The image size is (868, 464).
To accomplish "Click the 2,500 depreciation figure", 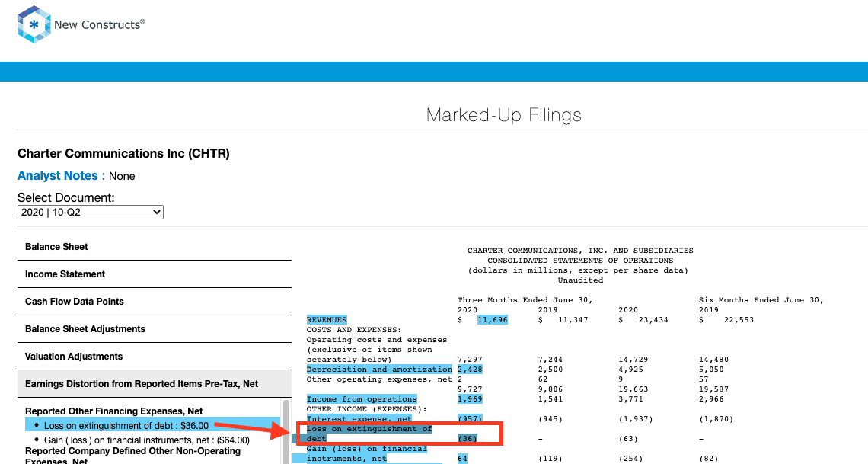I will tap(550, 370).
